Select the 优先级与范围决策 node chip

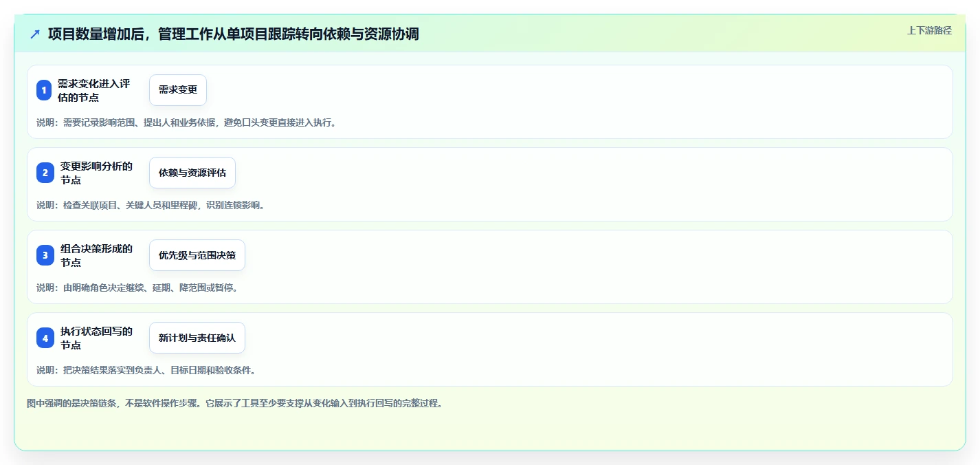[197, 255]
